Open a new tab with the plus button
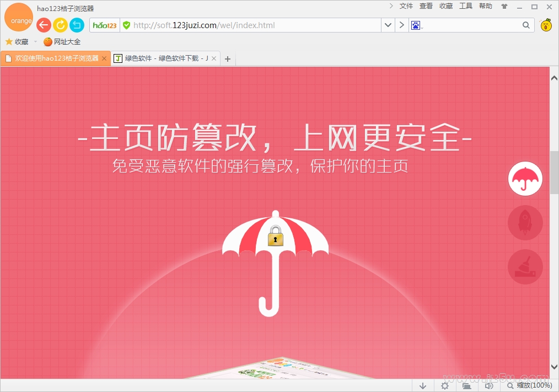Screen dimensions: 559x392 click(228, 59)
